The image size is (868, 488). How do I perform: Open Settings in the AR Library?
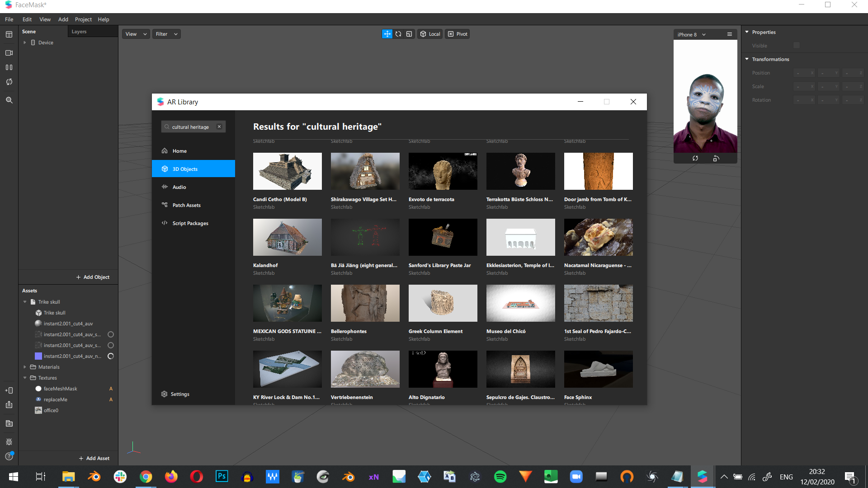[x=180, y=394]
